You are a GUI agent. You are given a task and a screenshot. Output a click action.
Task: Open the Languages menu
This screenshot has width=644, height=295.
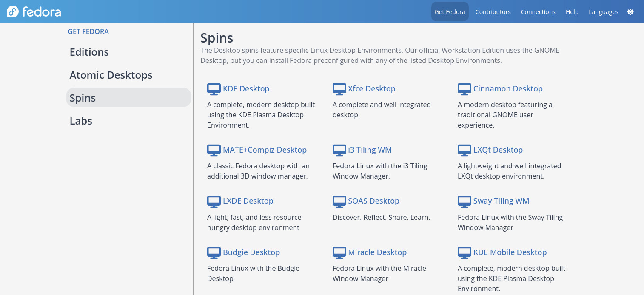pos(604,12)
